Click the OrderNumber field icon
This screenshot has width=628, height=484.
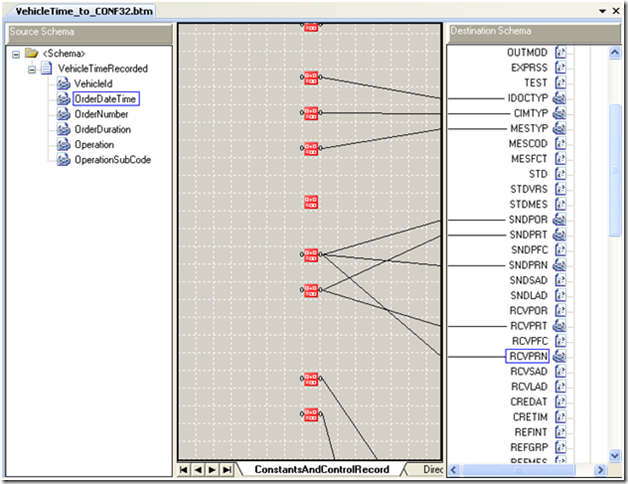tap(63, 114)
